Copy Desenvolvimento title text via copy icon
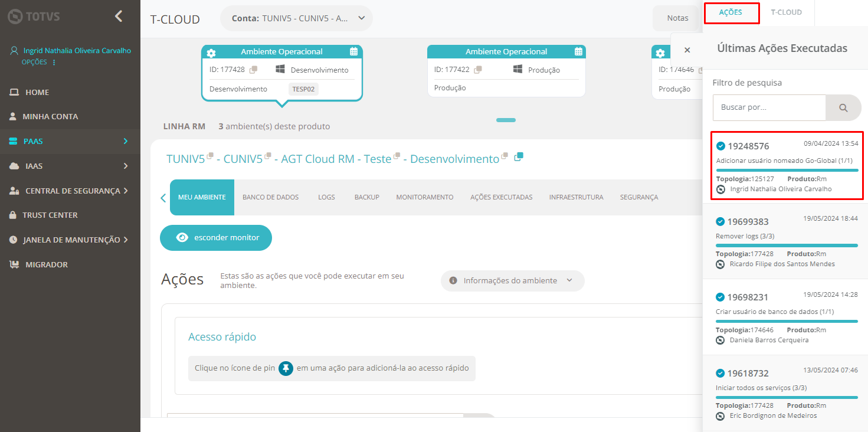 505,156
